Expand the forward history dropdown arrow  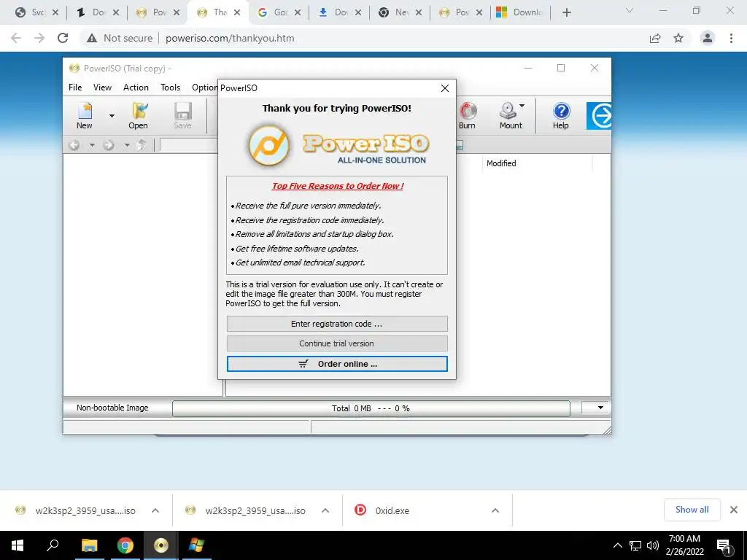pos(127,145)
